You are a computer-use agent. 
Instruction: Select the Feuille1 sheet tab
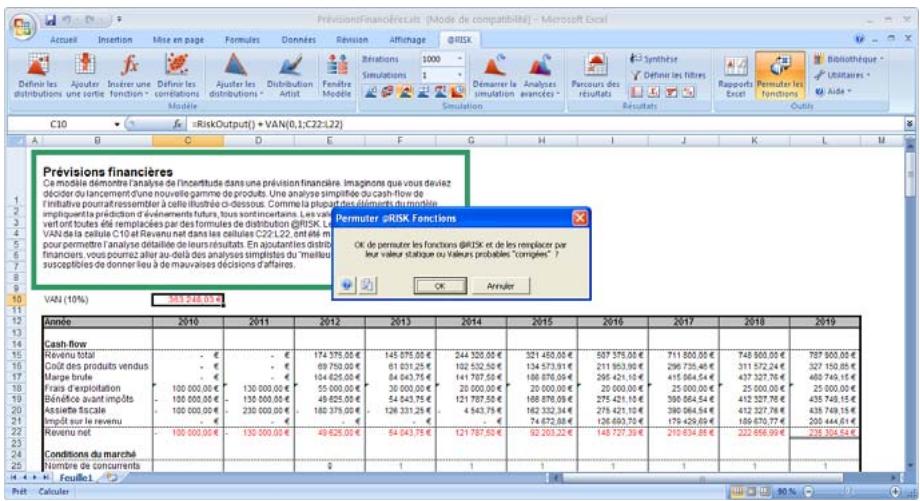click(76, 478)
